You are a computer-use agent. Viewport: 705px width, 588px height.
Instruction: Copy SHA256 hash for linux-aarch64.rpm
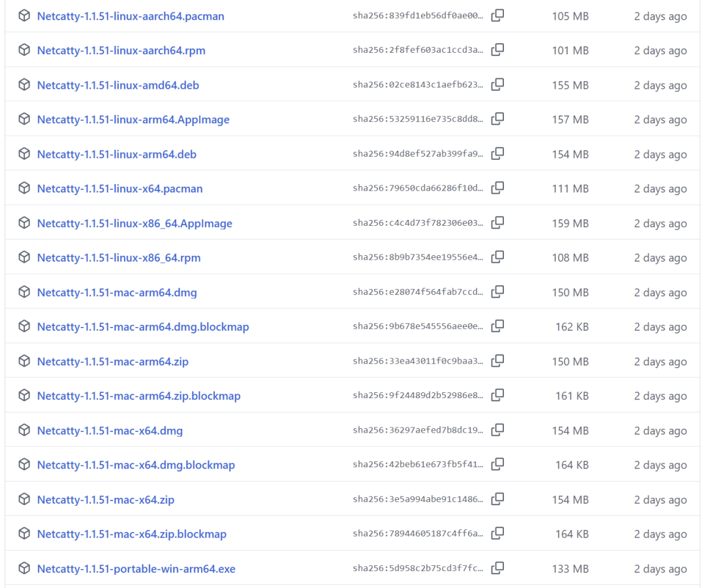[497, 50]
